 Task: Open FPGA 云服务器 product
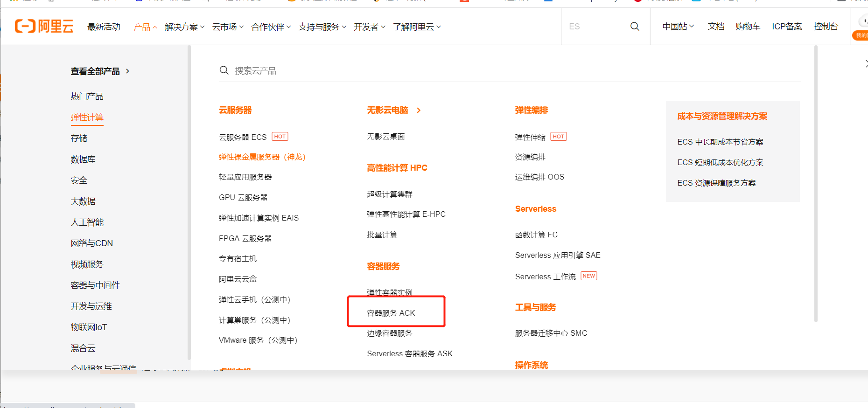click(245, 239)
